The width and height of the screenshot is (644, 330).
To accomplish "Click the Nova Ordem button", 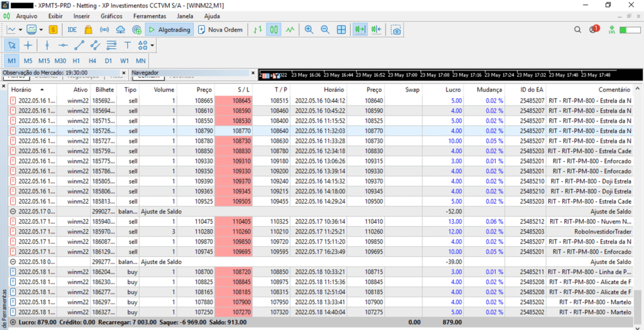I will (x=219, y=30).
